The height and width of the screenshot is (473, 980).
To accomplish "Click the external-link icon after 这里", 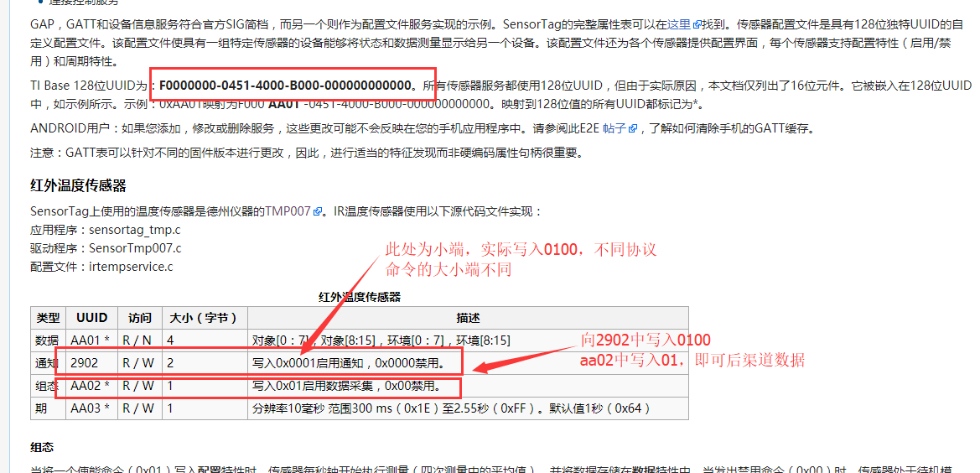I will click(697, 25).
